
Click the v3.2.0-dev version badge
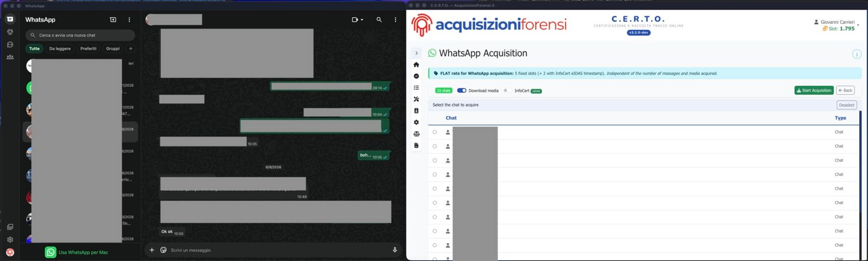tap(639, 32)
